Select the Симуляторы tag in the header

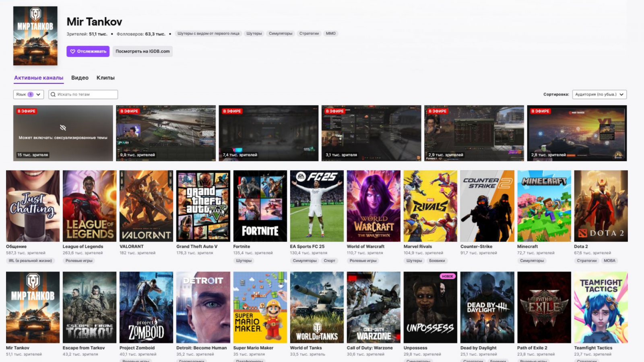(281, 33)
